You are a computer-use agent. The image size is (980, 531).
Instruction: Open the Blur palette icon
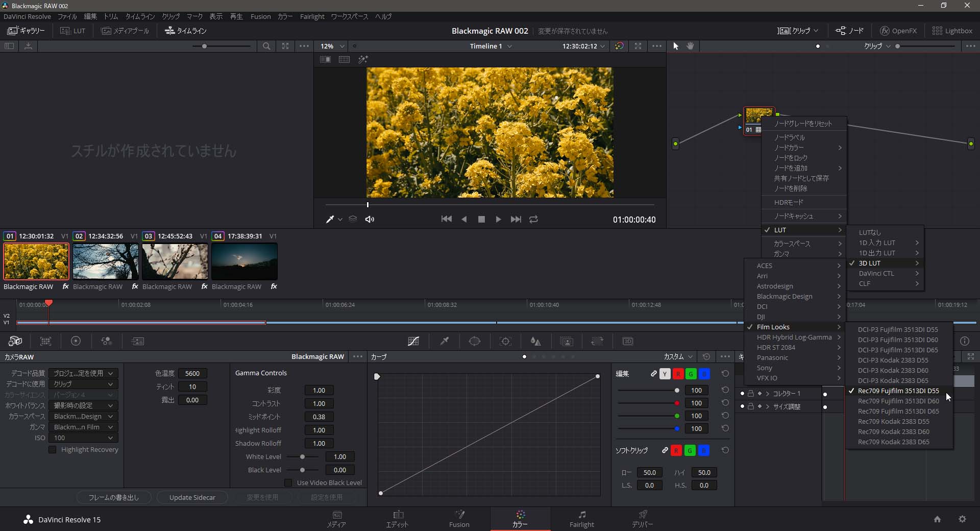[x=535, y=341]
